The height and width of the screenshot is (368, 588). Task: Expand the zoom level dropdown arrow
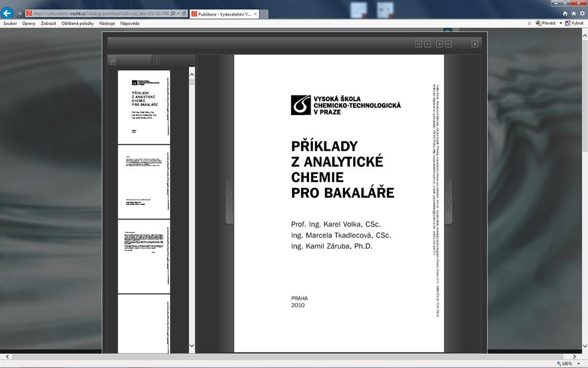point(579,363)
